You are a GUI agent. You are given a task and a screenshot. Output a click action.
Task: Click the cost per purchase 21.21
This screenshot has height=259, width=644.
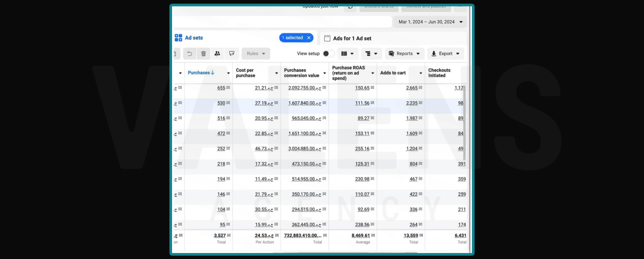point(264,88)
